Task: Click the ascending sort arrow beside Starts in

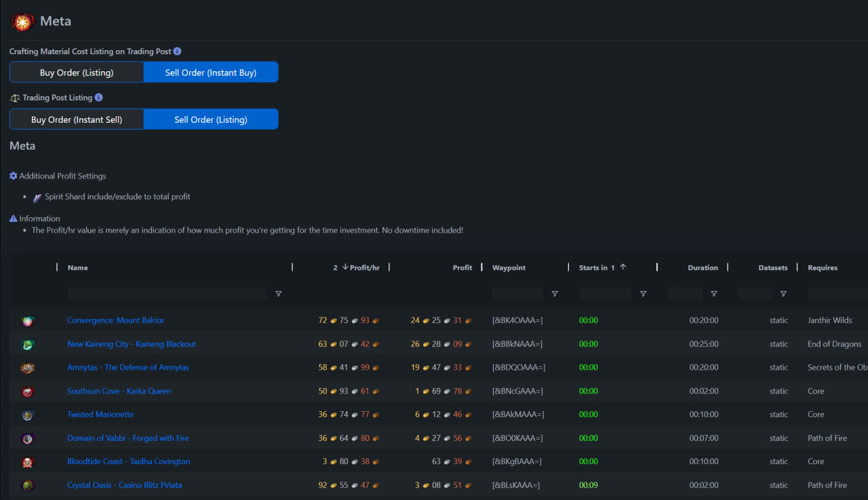Action: click(x=623, y=267)
